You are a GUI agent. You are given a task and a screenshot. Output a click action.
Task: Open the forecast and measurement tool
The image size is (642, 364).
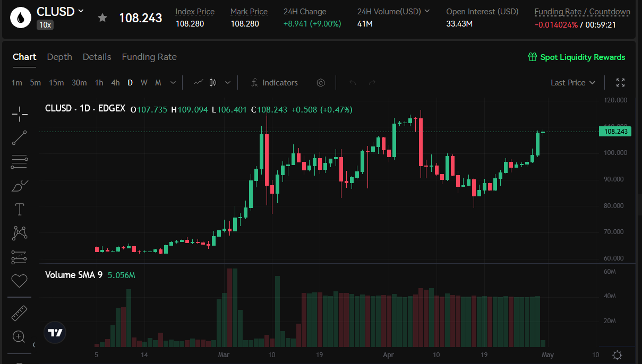20,257
